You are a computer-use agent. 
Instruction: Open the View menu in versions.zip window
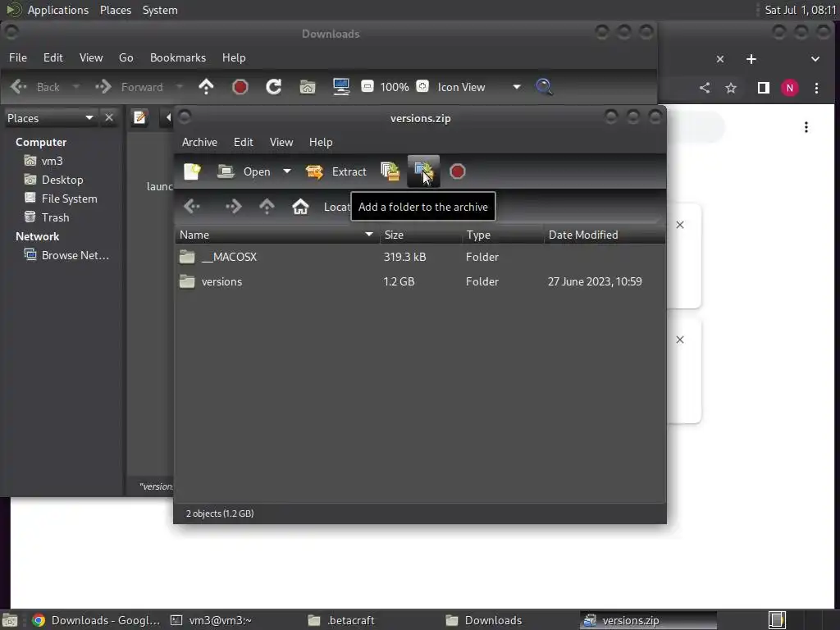click(281, 142)
